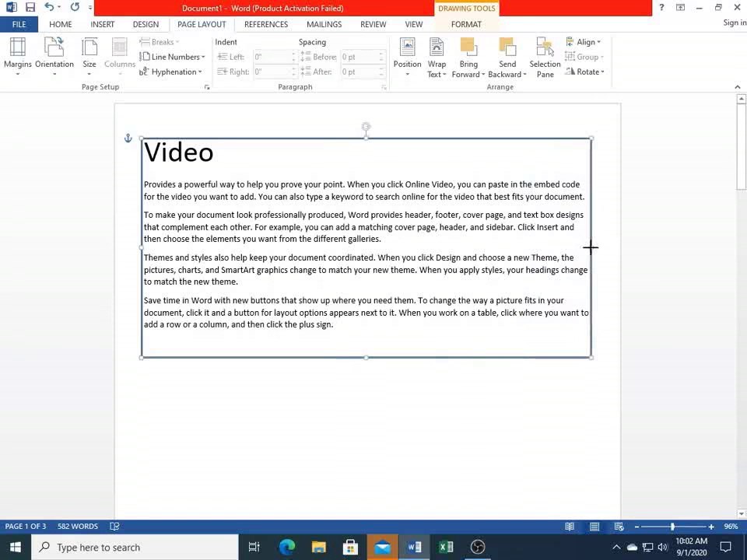This screenshot has height=560, width=747.
Task: Click the Video heading text
Action: tap(179, 152)
